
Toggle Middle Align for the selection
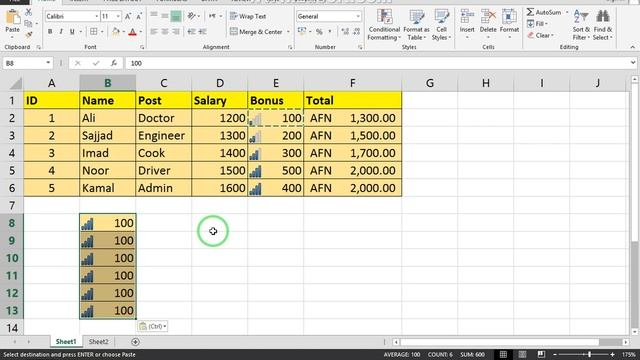(165, 16)
